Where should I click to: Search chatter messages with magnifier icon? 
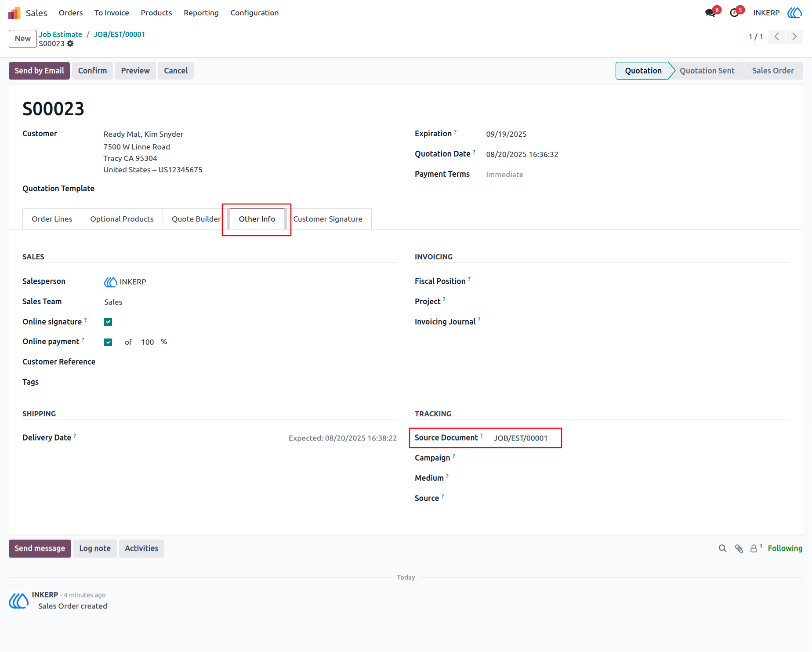[x=722, y=548]
